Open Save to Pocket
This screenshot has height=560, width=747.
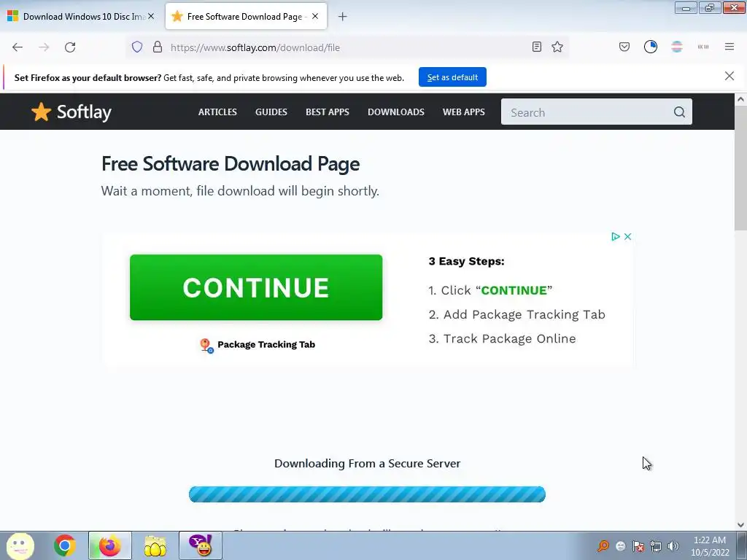624,47
